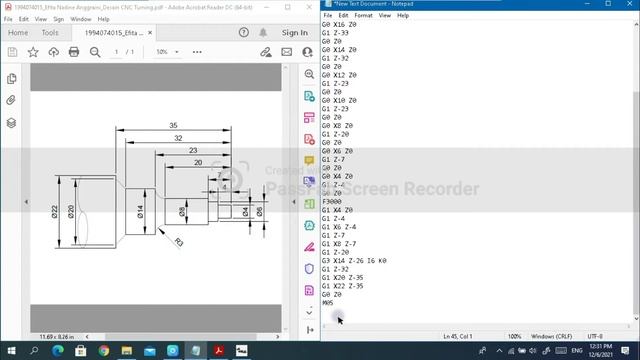Open Adobe Acrobat taskbar icon

219,351
